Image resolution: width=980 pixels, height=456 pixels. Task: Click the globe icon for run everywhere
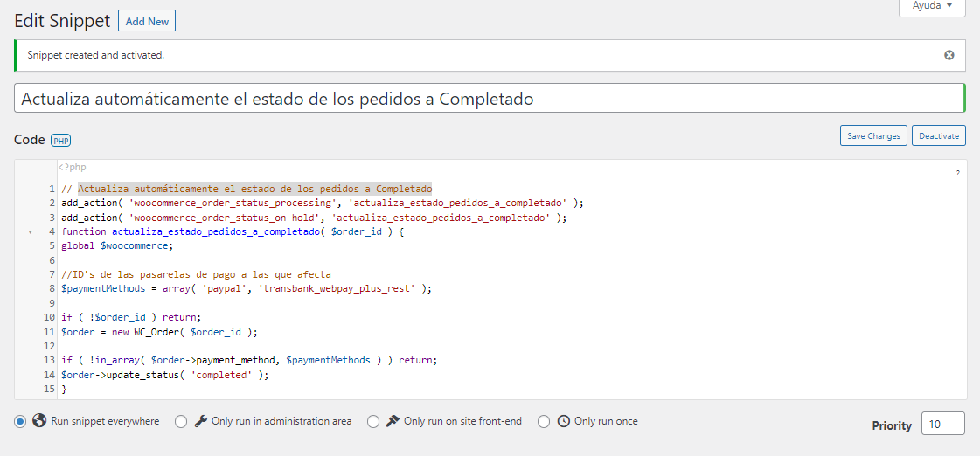[x=39, y=420]
